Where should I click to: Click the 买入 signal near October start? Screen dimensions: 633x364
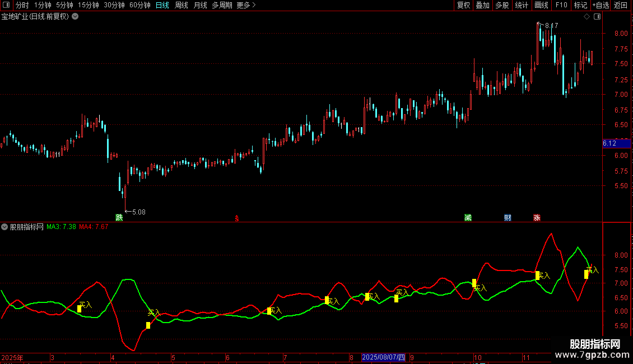pyautogui.click(x=480, y=288)
